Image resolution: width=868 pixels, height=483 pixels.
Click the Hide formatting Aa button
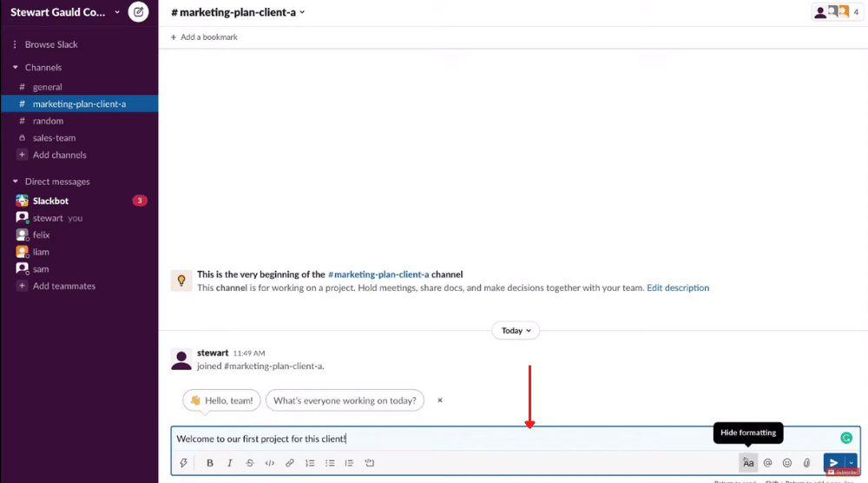point(748,463)
